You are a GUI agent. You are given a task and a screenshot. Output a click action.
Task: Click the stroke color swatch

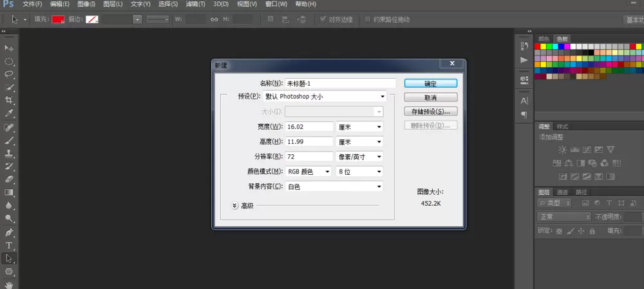[x=91, y=19]
